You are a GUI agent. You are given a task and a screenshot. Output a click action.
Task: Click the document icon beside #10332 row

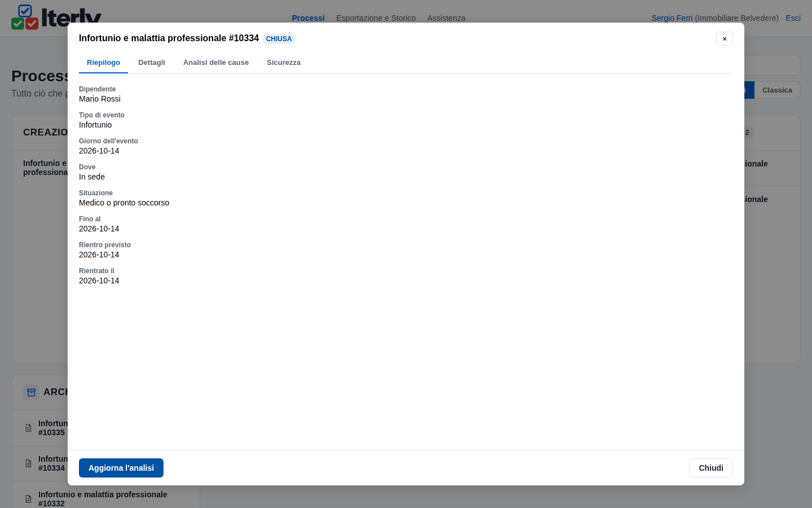28,499
